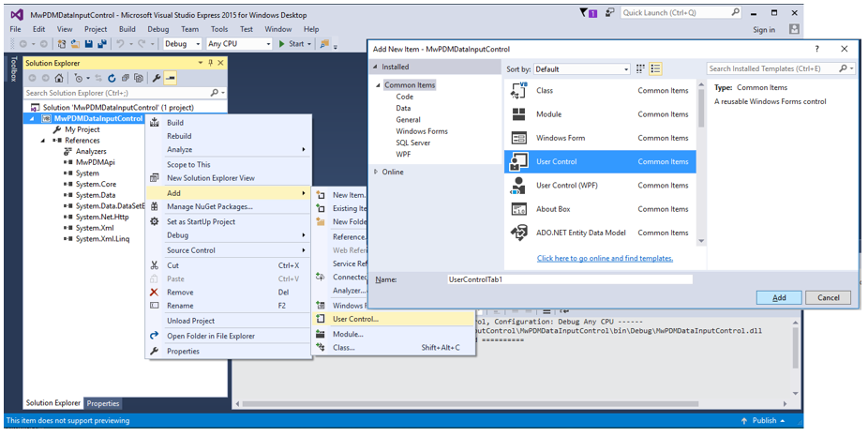This screenshot has height=436, width=868.
Task: Click the Pending Changes Filter clock icon
Action: (x=81, y=79)
